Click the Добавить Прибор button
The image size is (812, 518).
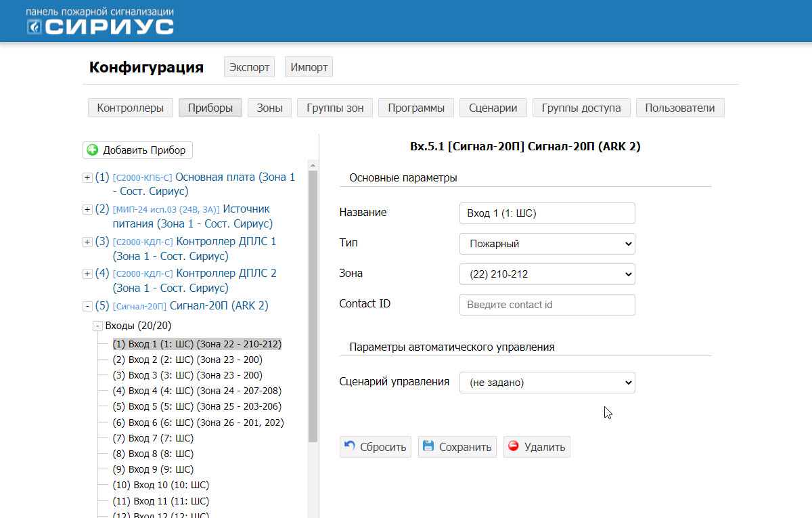[138, 150]
